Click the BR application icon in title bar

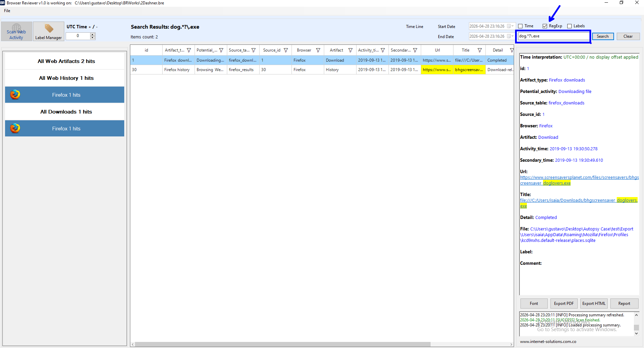coord(3,3)
